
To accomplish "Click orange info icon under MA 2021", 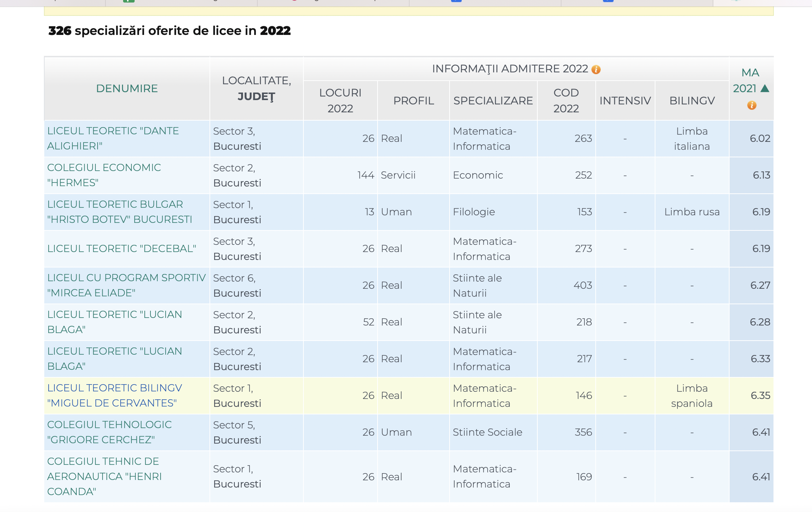I will 752,105.
